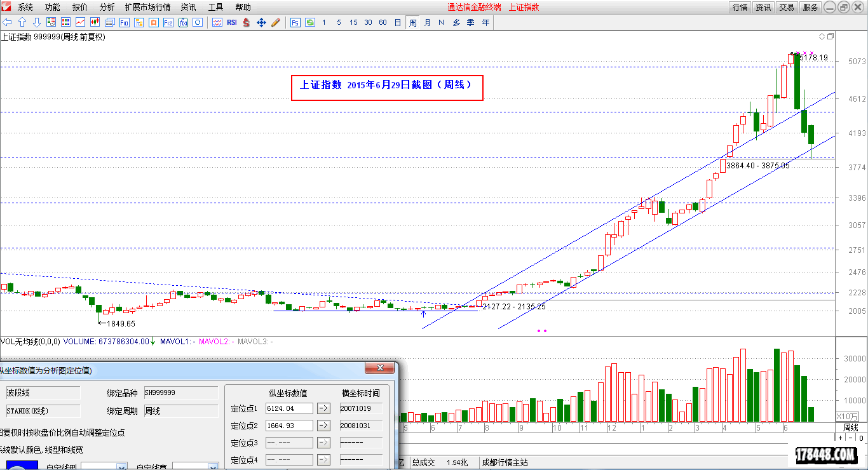Viewport: 868px width, 470px height.
Task: Open the f(x) formula manager icon
Action: 182,22
